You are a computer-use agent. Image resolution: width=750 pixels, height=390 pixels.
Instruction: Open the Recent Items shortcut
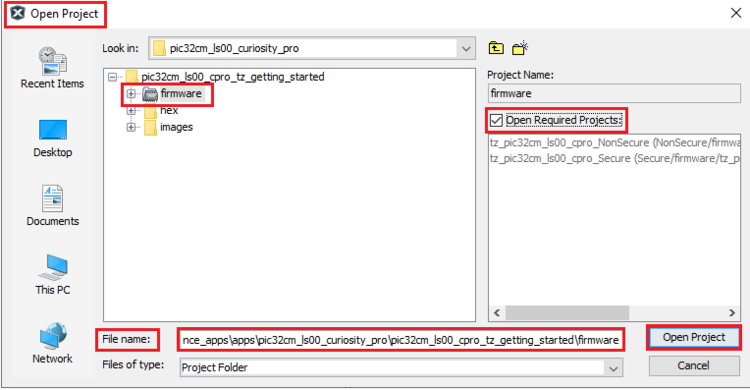pyautogui.click(x=52, y=67)
